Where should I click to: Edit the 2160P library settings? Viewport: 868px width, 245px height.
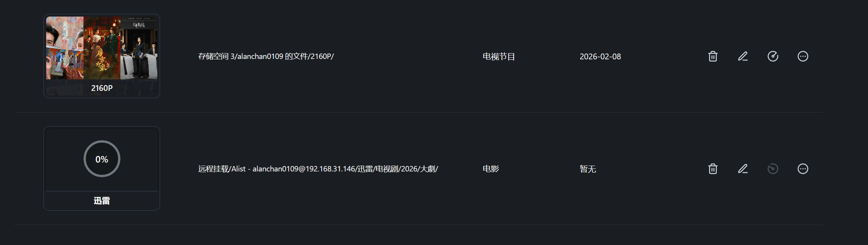coord(743,56)
